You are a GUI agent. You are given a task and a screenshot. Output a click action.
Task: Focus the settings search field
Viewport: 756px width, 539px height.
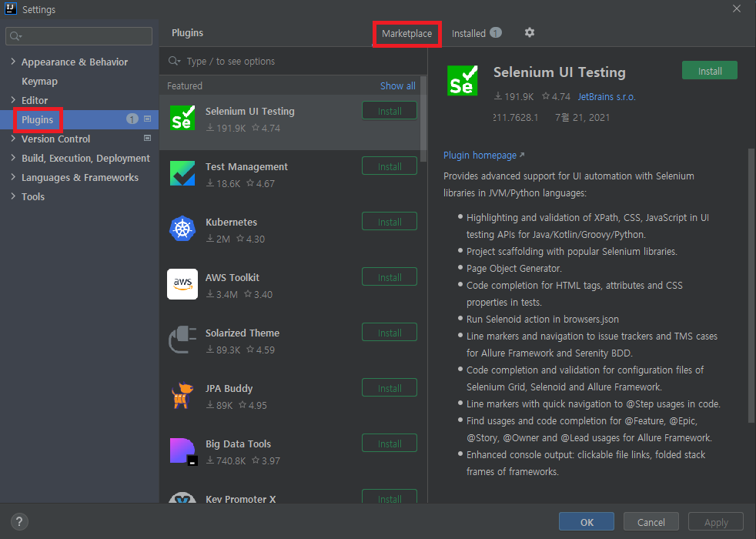pos(79,36)
